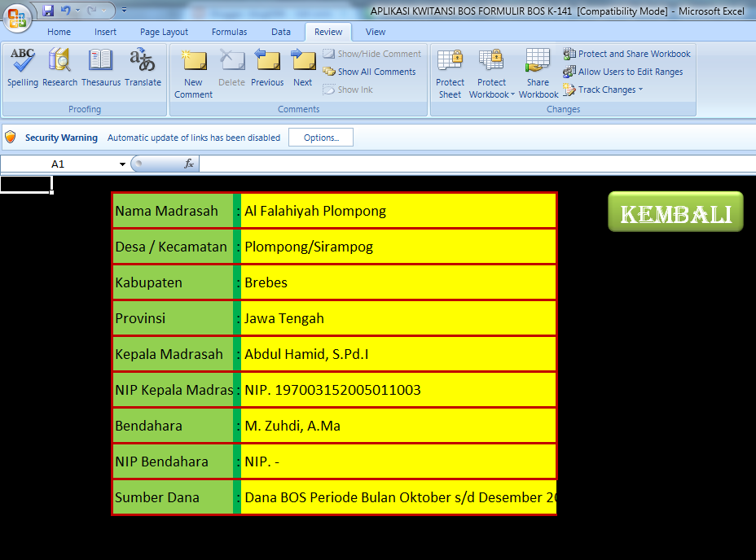Open the undo history dropdown arrow
Image resolution: width=756 pixels, height=560 pixels.
(77, 10)
